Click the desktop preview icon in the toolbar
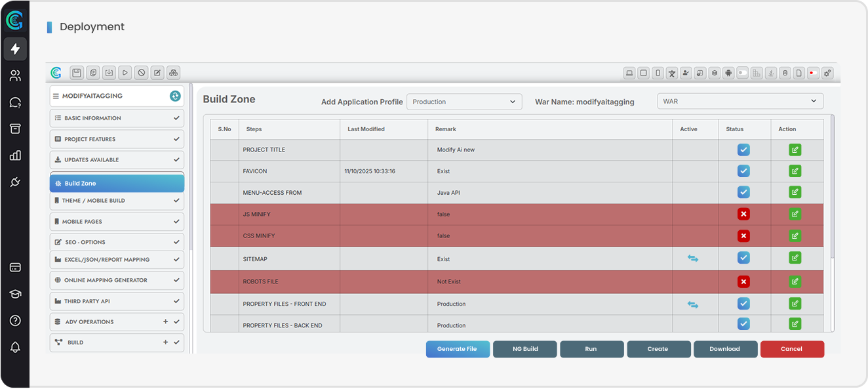The image size is (868, 389). click(629, 73)
